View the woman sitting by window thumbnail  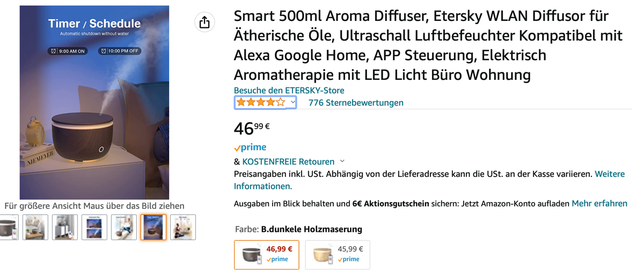pos(124,227)
